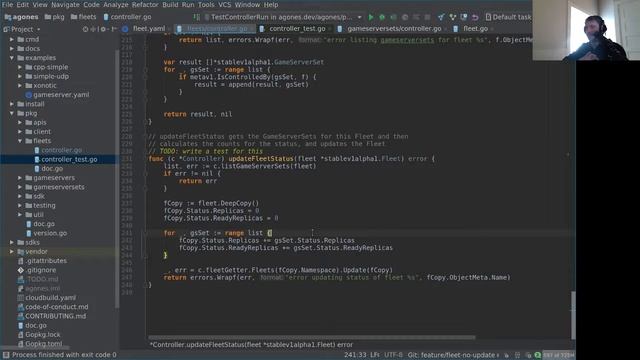Click the fleets breadcrumb in navigation bar

83,17
